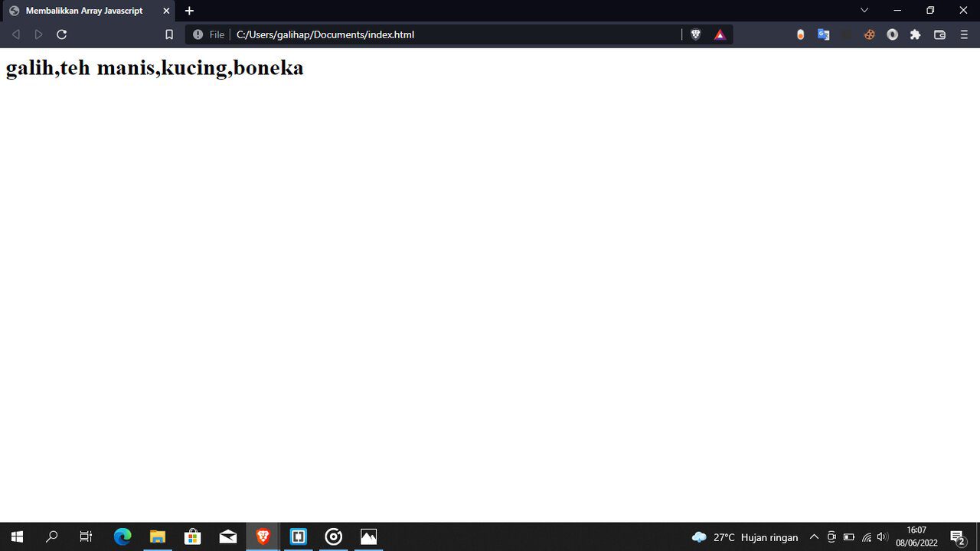Open Windows taskbar search
The width and height of the screenshot is (980, 551).
[x=51, y=536]
